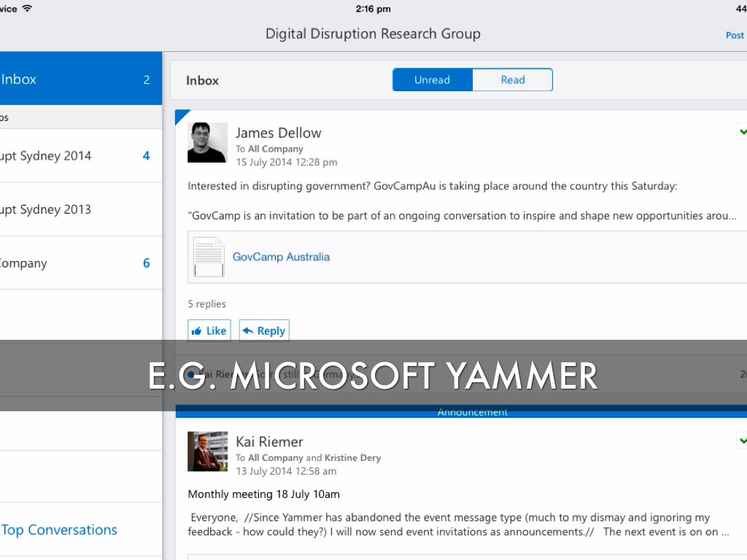Tap Post in the top bar
Image resolution: width=747 pixels, height=560 pixels.
point(735,35)
